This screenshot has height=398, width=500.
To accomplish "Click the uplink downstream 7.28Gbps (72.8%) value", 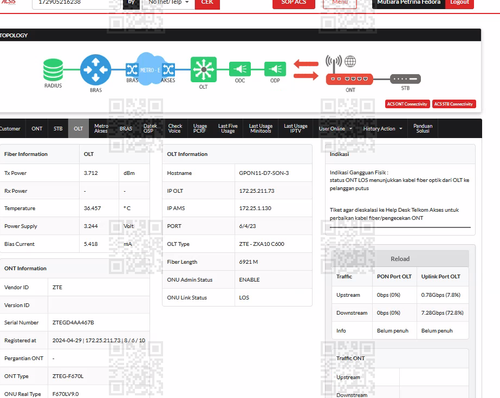I will [x=442, y=313].
